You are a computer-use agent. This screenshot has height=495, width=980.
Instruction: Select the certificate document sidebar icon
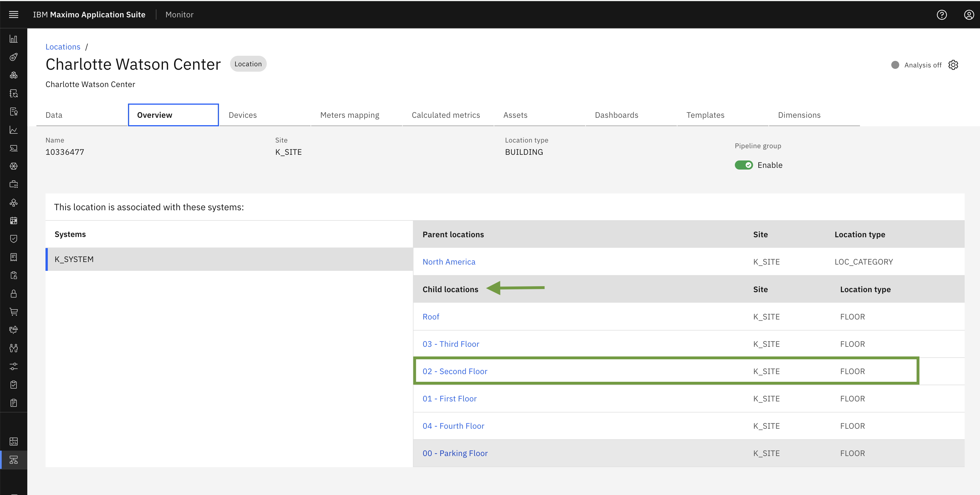point(14,112)
